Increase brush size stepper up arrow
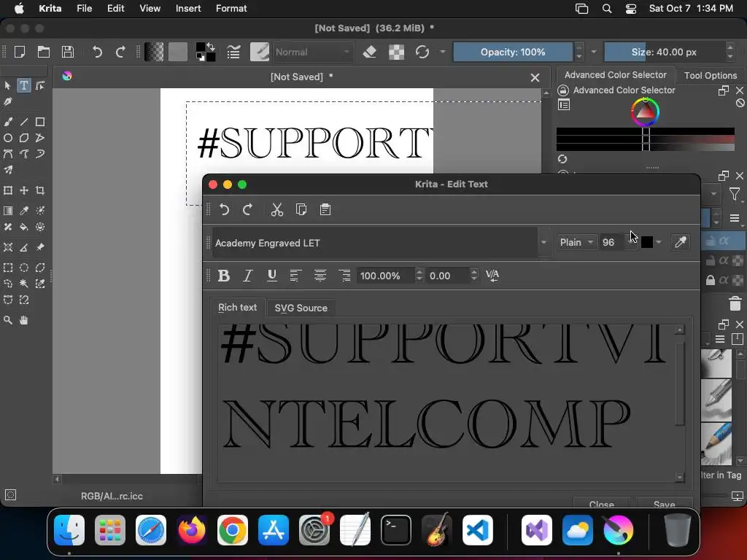 [730, 47]
